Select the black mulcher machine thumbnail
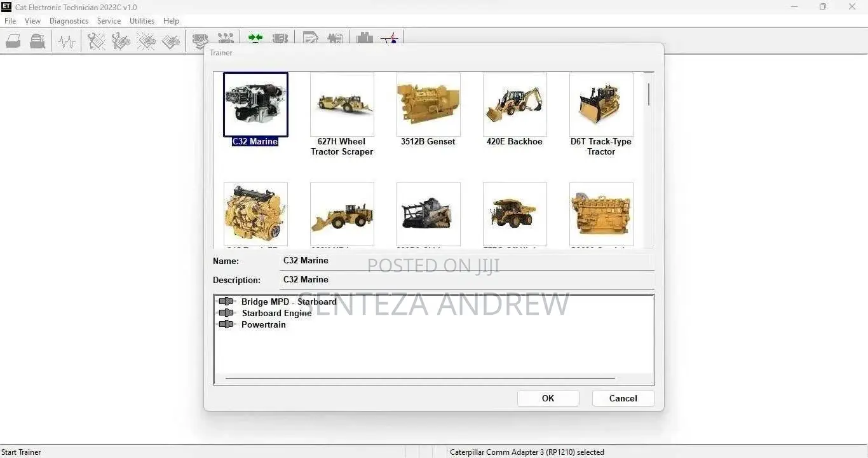Viewport: 868px width, 458px height. coord(428,214)
